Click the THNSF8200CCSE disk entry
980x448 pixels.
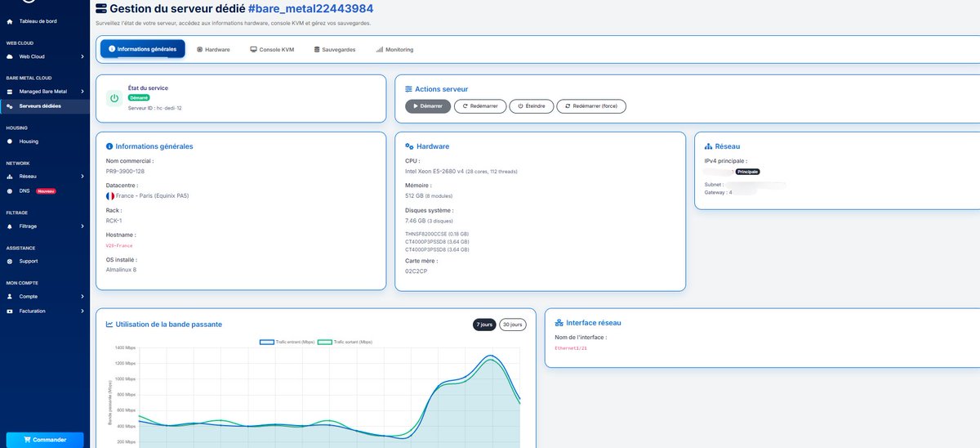(437, 234)
